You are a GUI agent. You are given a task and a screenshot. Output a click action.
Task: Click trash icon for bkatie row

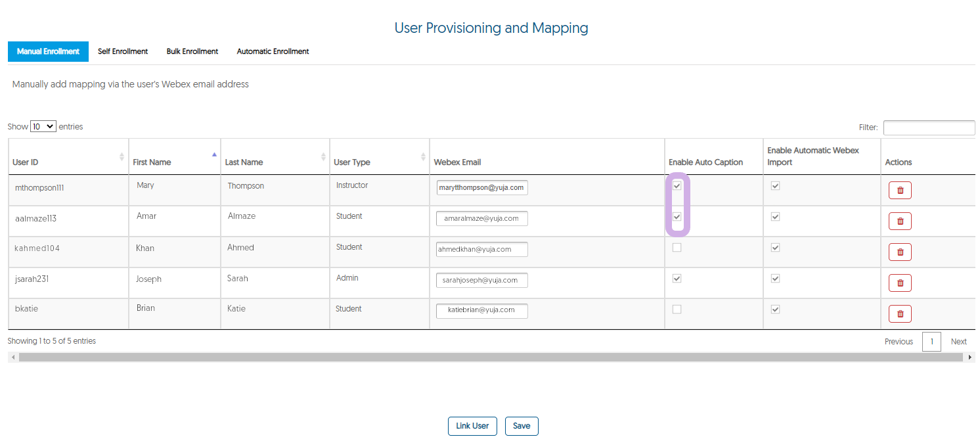coord(899,314)
